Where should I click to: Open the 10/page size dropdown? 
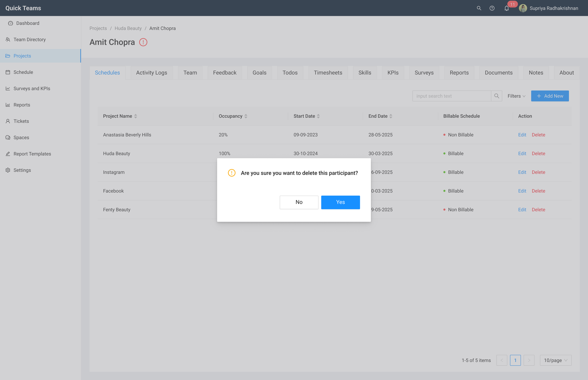point(556,360)
